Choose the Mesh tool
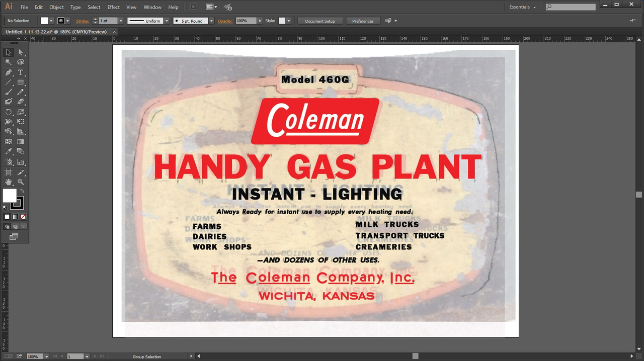The width and height of the screenshot is (644, 361). 9,142
